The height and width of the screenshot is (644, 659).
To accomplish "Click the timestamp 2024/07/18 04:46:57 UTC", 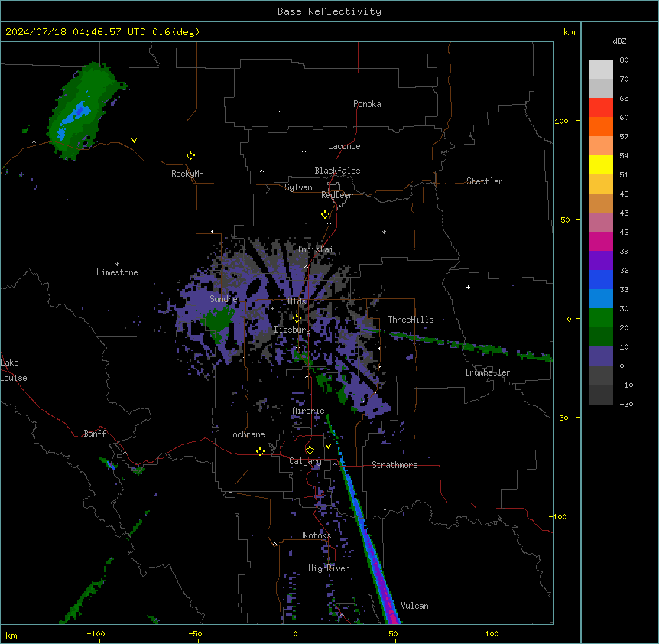I will (76, 32).
